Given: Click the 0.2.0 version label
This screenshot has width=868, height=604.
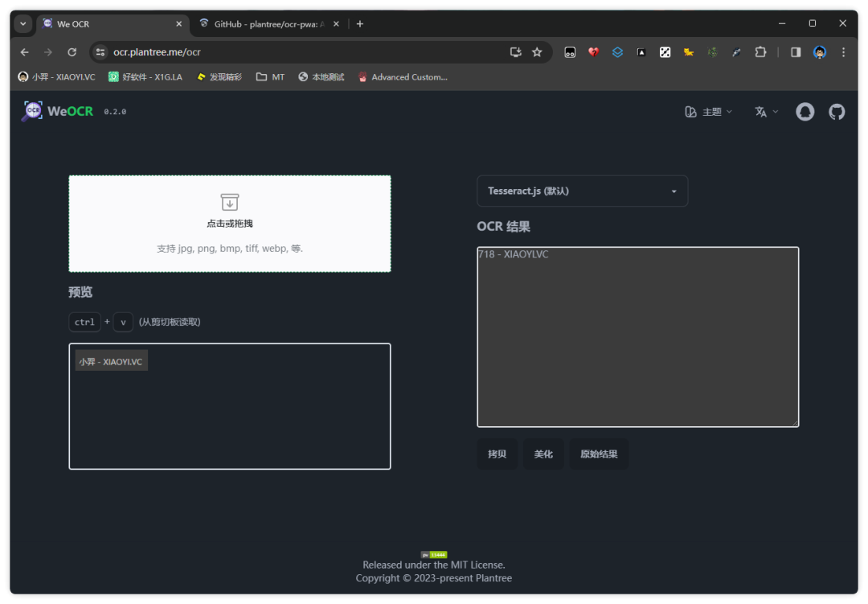Looking at the screenshot, I should click(x=115, y=112).
